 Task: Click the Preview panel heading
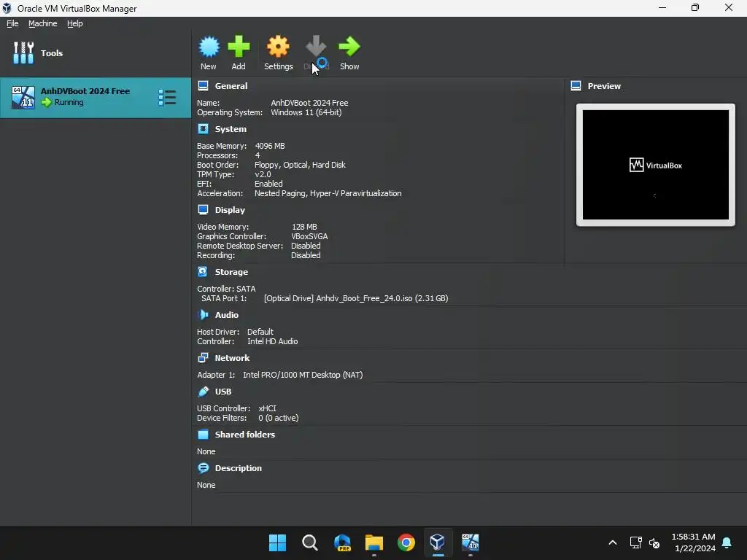pyautogui.click(x=604, y=86)
